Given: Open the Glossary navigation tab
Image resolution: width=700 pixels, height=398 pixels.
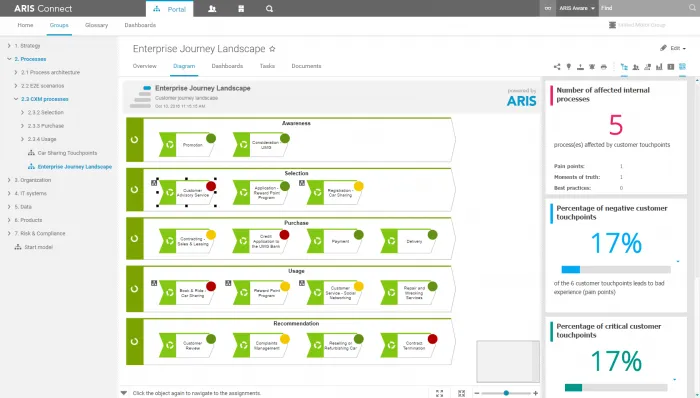Looking at the screenshot, I should click(96, 25).
